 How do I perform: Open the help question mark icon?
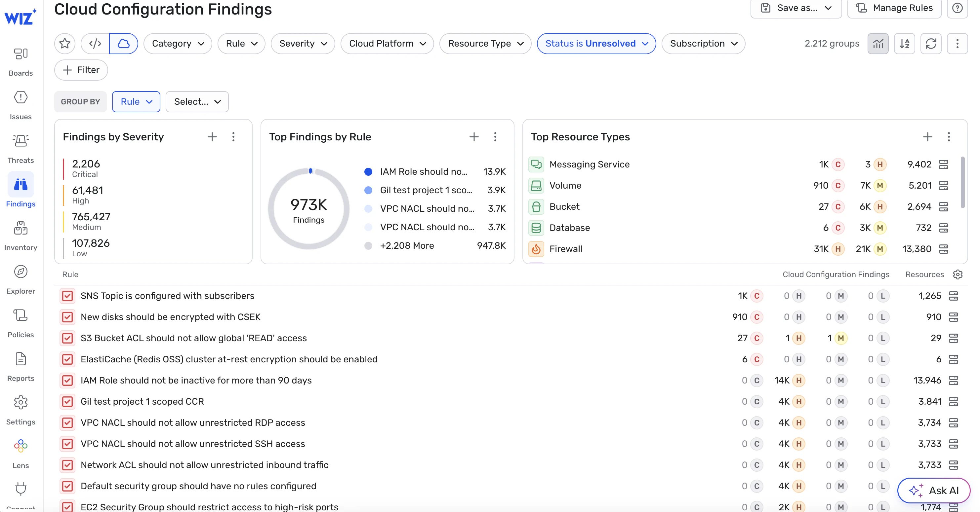pyautogui.click(x=957, y=8)
